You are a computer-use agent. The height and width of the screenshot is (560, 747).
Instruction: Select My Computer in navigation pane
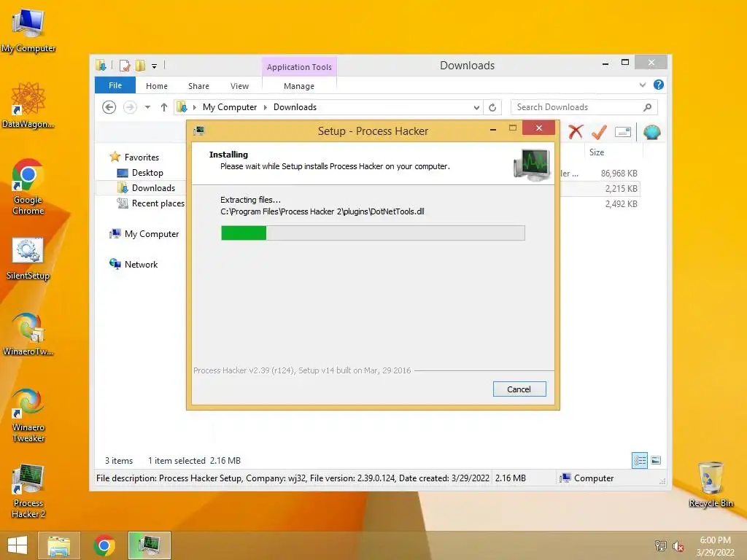pos(152,234)
